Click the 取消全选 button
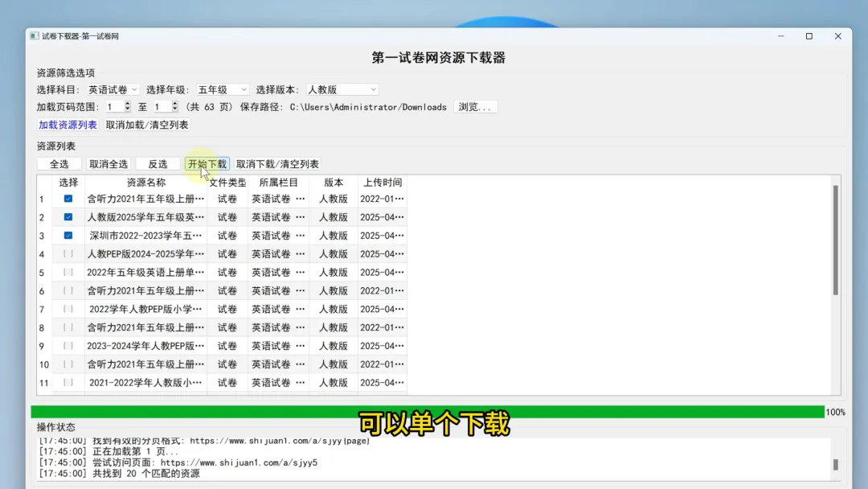The width and height of the screenshot is (868, 489). point(108,164)
